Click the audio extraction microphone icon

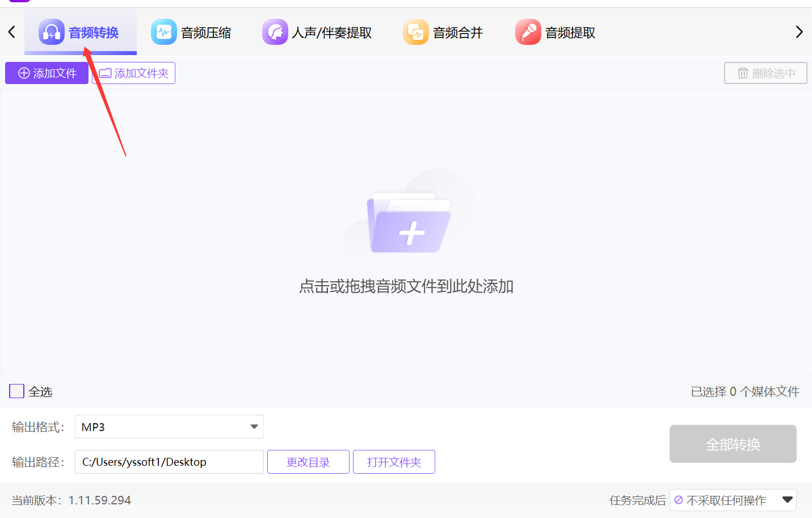click(528, 32)
